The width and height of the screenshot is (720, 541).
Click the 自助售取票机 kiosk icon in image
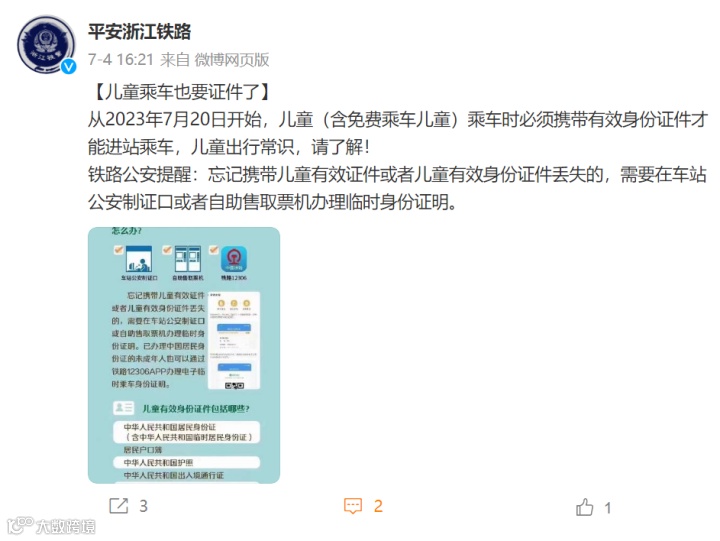pyautogui.click(x=187, y=259)
